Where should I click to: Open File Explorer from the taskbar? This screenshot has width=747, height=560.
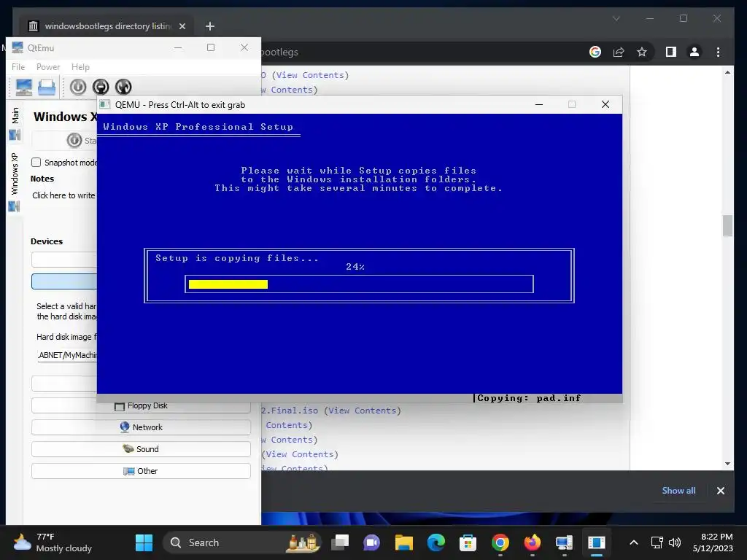[x=404, y=542]
